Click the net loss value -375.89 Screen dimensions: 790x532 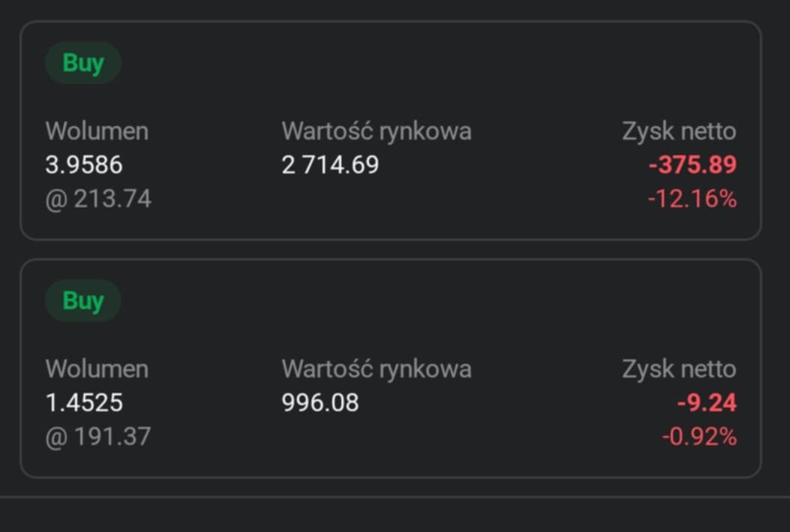coord(692,165)
